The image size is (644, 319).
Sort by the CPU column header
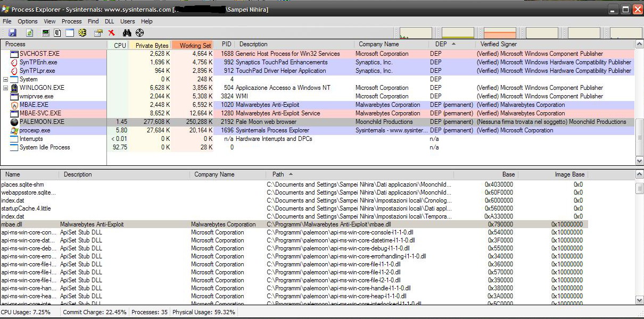pyautogui.click(x=118, y=45)
